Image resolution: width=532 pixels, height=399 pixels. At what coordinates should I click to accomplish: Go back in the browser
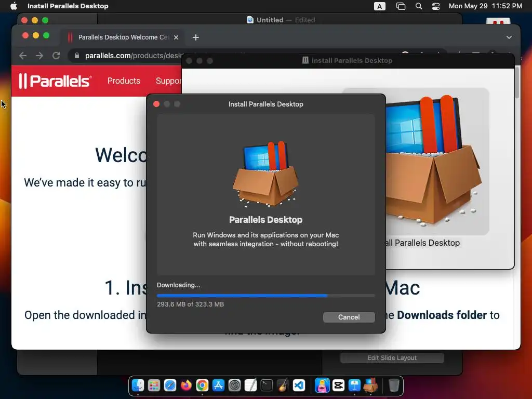click(23, 56)
